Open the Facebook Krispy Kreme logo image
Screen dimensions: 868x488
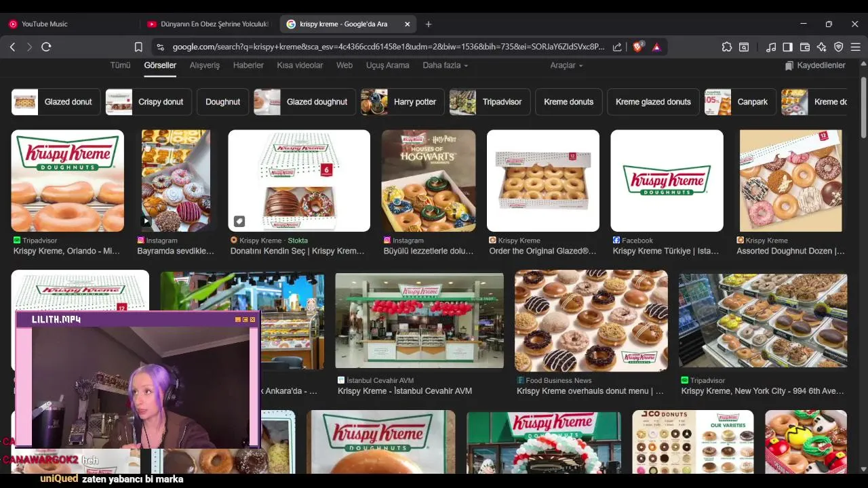click(x=667, y=181)
